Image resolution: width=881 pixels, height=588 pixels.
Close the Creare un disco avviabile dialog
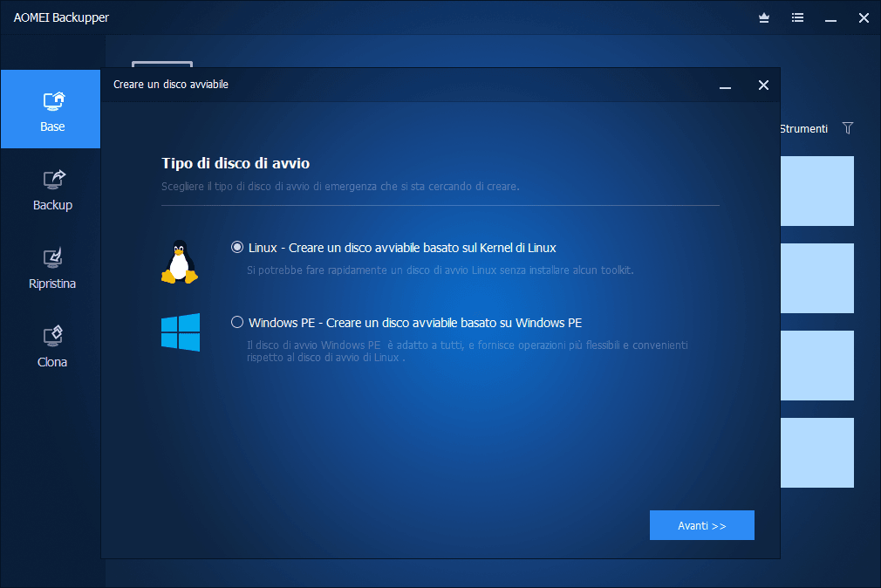(x=763, y=85)
